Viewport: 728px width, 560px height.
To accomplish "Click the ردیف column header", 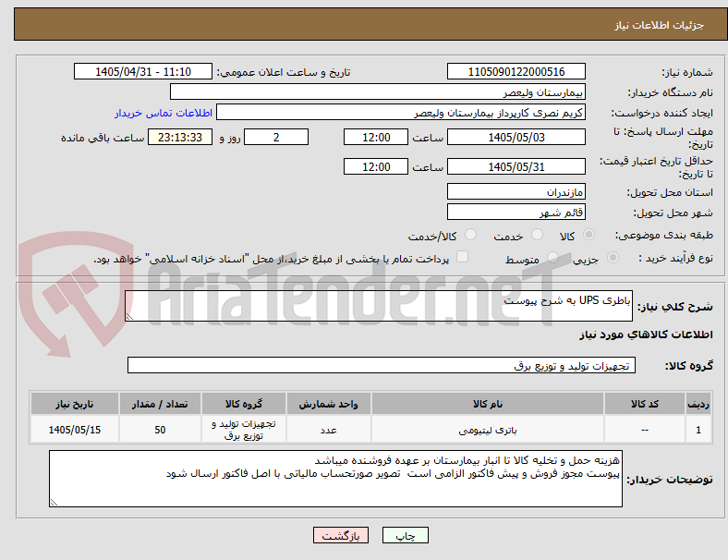I will pos(698,404).
